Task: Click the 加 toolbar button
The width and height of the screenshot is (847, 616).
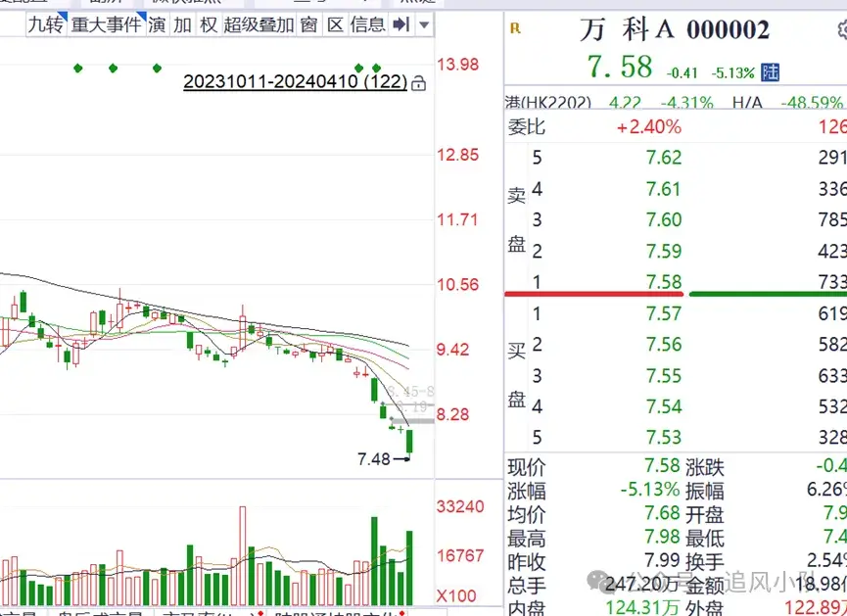Action: coord(182,24)
